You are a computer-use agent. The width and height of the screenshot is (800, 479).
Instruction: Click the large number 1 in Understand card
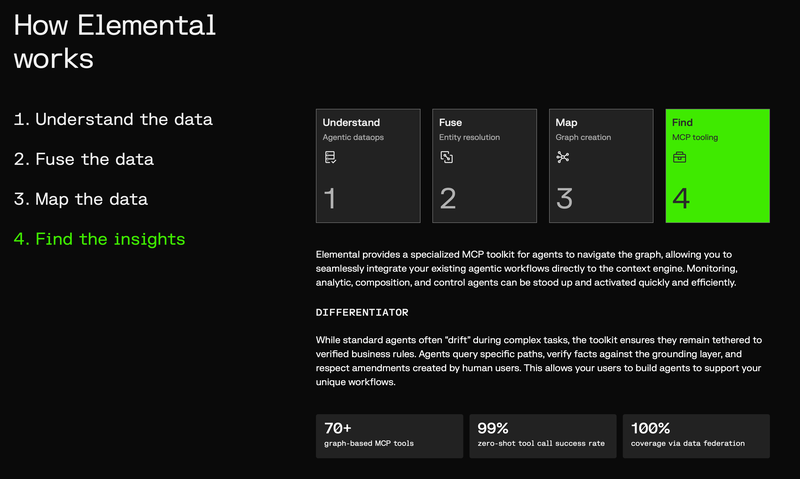click(x=330, y=198)
